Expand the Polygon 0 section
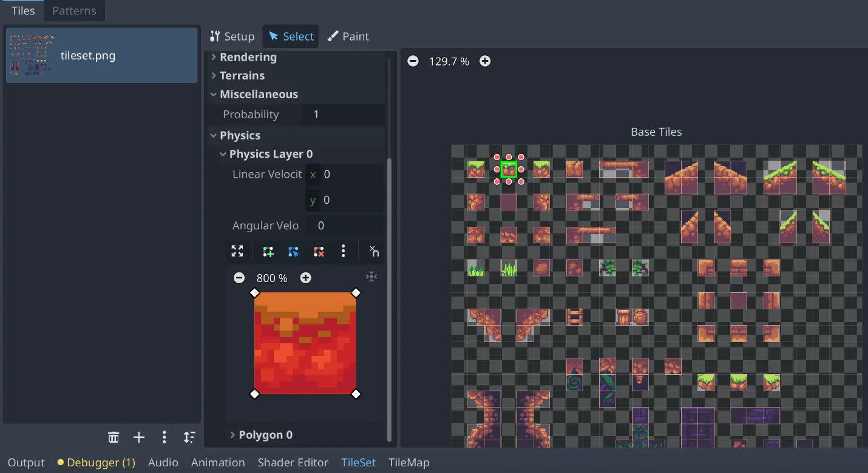Image resolution: width=868 pixels, height=473 pixels. [x=265, y=435]
